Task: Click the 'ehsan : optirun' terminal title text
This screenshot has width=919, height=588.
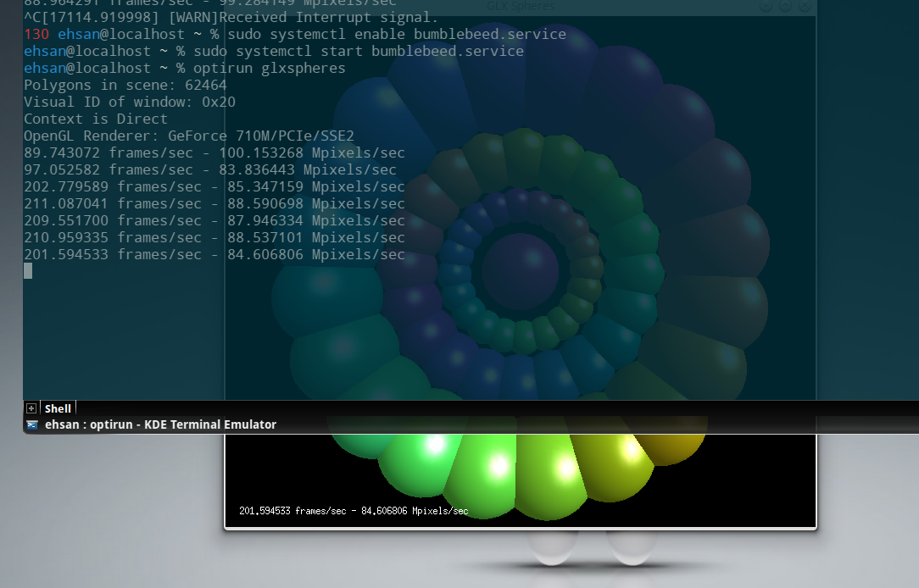Action: [x=160, y=424]
